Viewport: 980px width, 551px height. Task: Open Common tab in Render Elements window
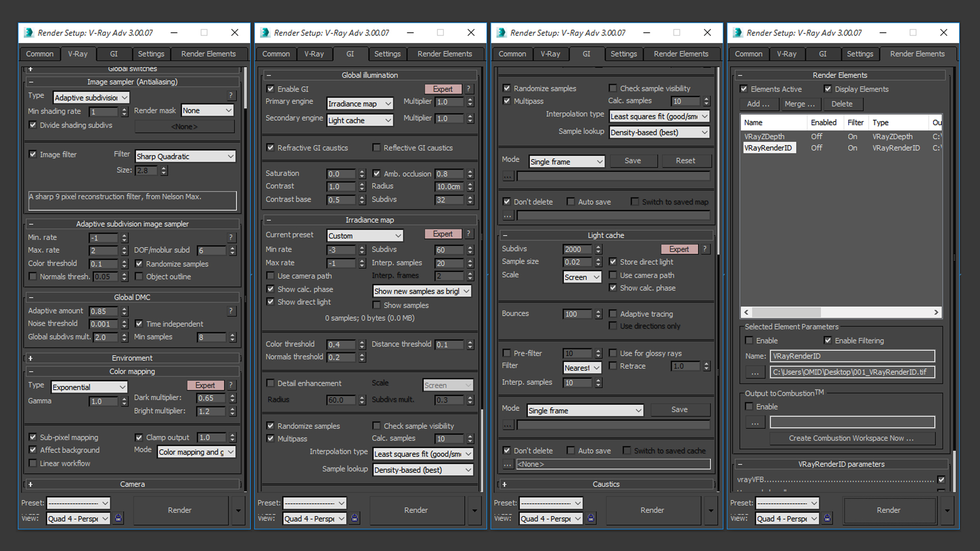749,54
